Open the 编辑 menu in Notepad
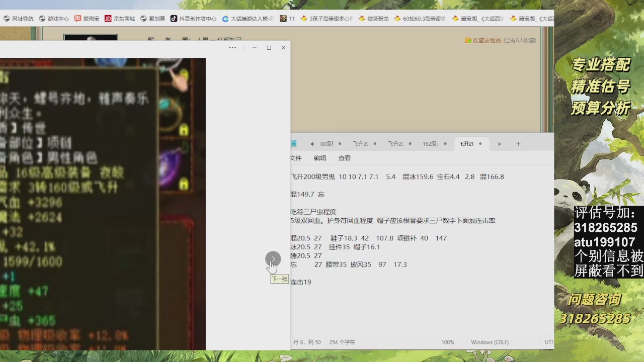 coord(320,158)
